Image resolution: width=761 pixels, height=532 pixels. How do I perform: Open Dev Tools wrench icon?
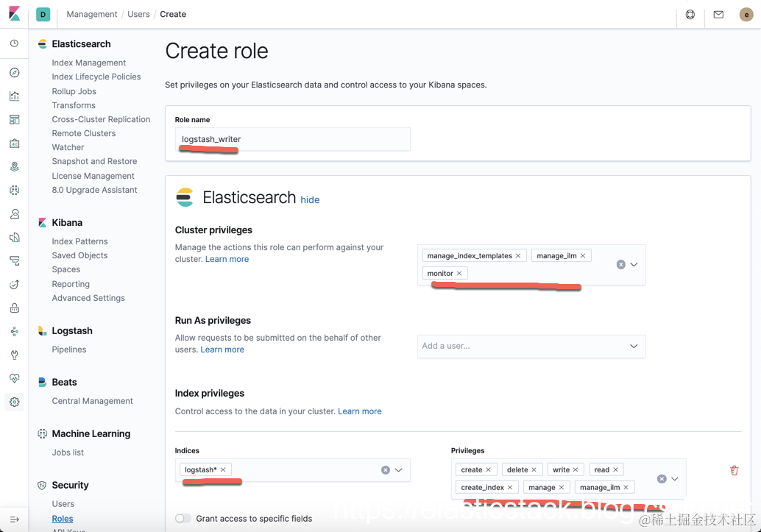pos(15,355)
